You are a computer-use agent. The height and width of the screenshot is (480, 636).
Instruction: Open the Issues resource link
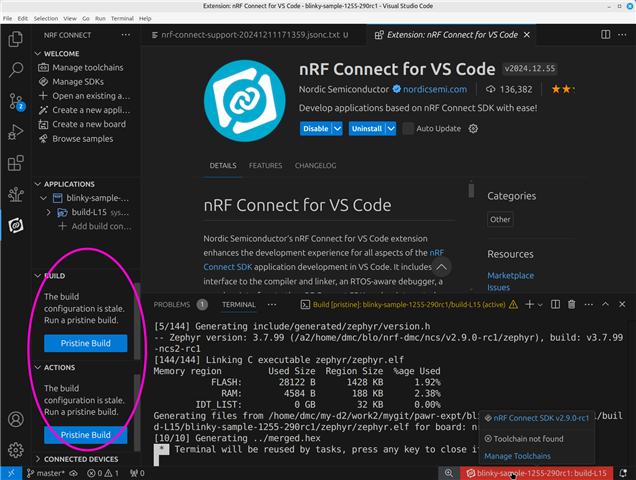[498, 287]
